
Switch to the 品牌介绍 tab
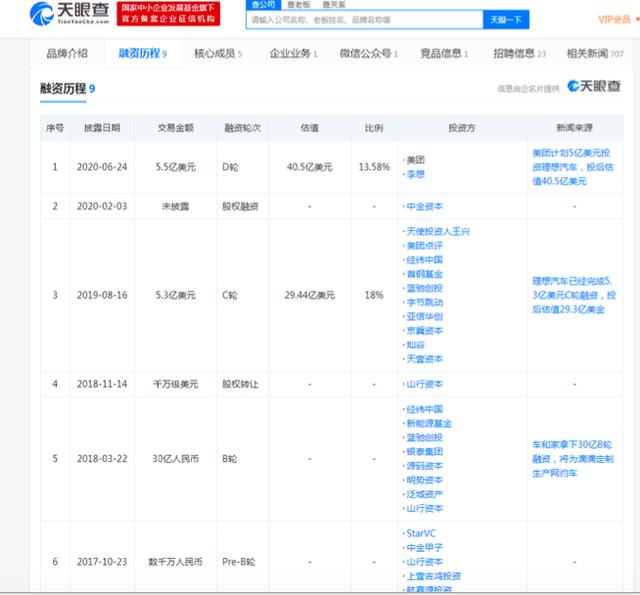[67, 53]
